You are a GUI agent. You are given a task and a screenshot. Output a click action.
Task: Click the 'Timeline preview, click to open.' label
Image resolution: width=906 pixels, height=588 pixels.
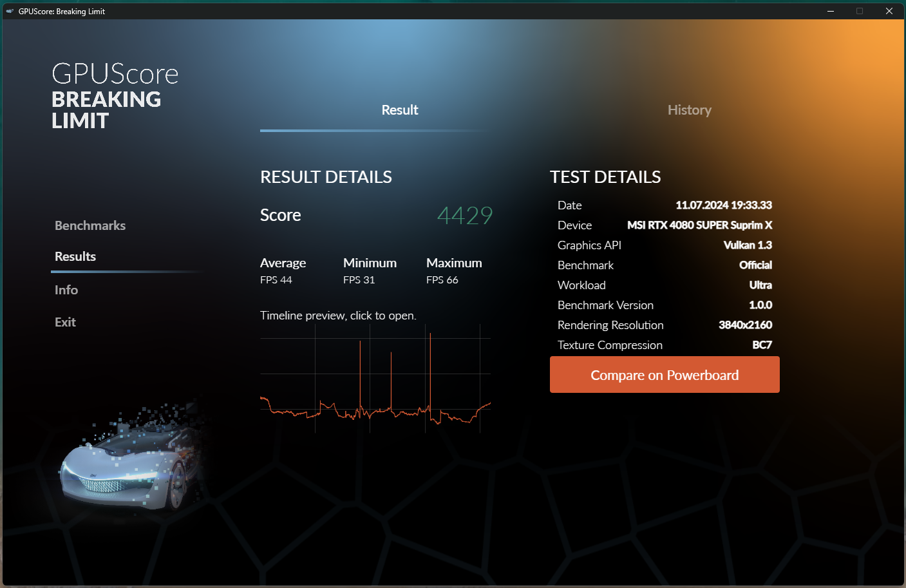tap(338, 316)
